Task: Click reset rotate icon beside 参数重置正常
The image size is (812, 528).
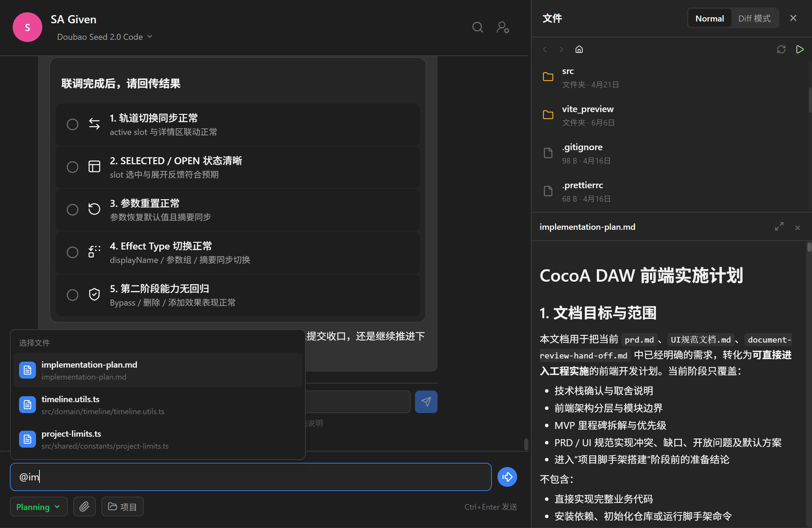Action: coord(94,209)
